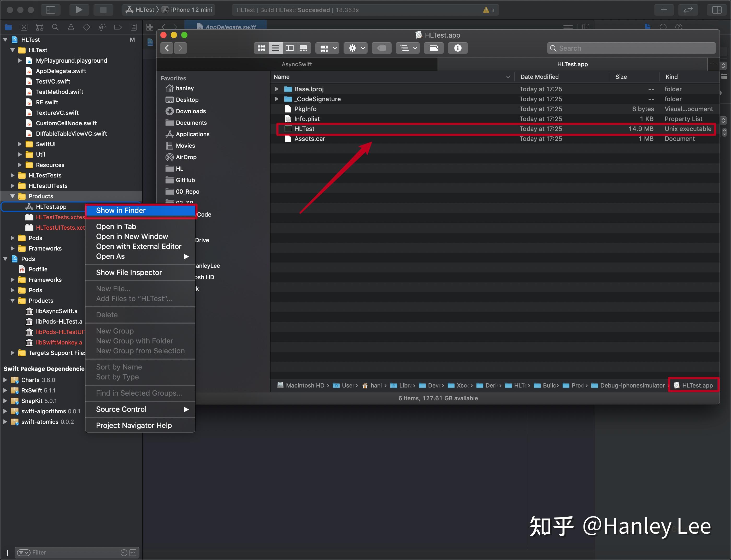This screenshot has height=560, width=731.
Task: Switch Finder to icon view
Action: (x=261, y=48)
